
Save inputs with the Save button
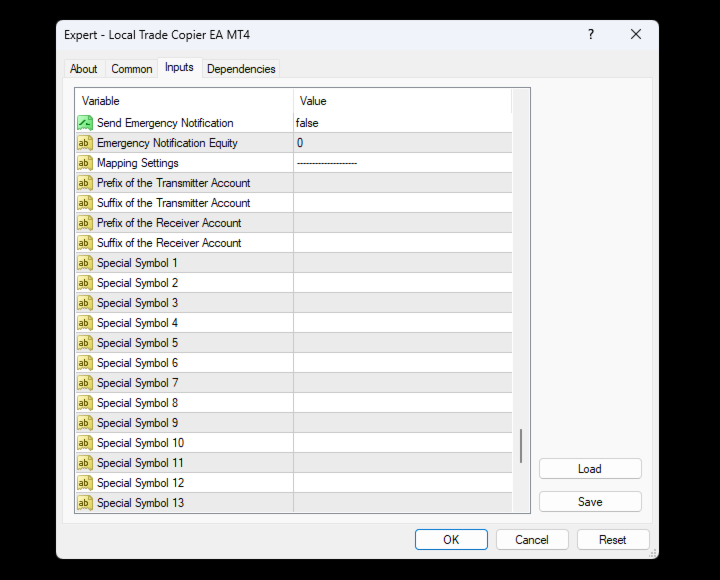point(590,502)
